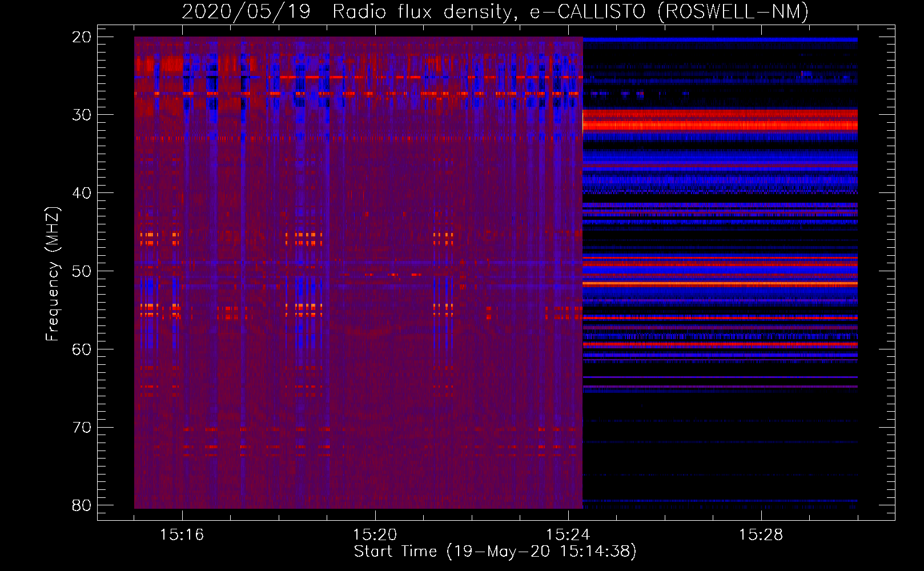Click the '40' frequency tick label

[x=82, y=193]
